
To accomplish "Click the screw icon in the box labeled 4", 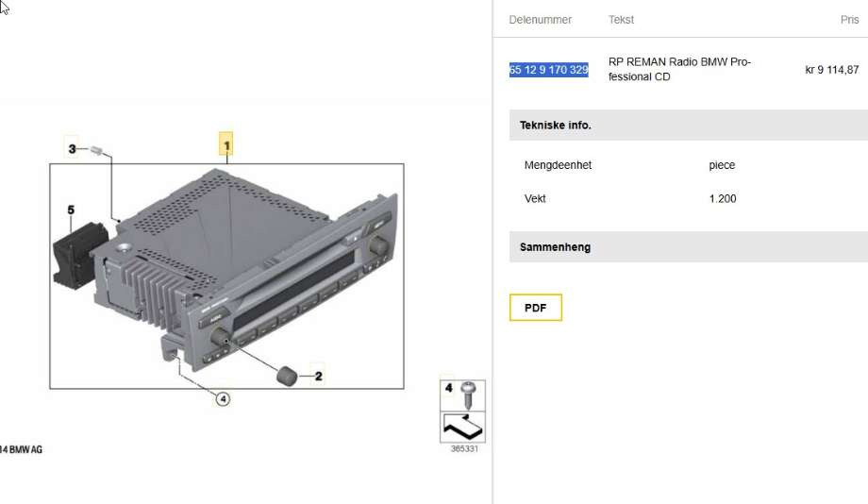I will pos(469,395).
